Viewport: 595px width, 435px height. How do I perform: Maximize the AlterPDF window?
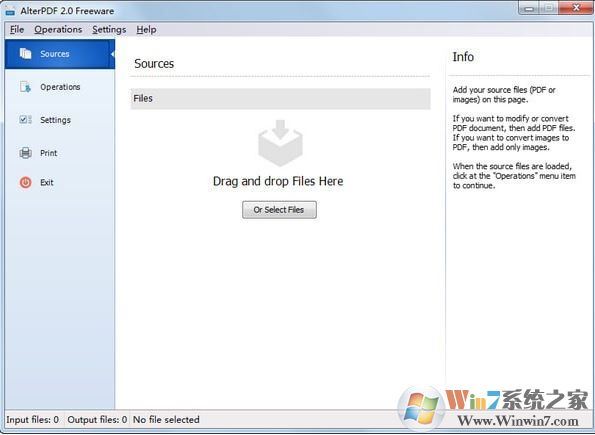tap(549, 8)
